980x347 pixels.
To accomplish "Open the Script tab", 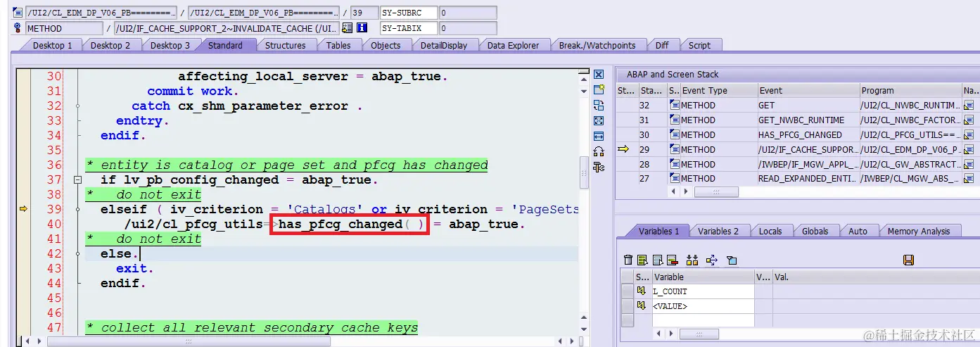I will (699, 45).
